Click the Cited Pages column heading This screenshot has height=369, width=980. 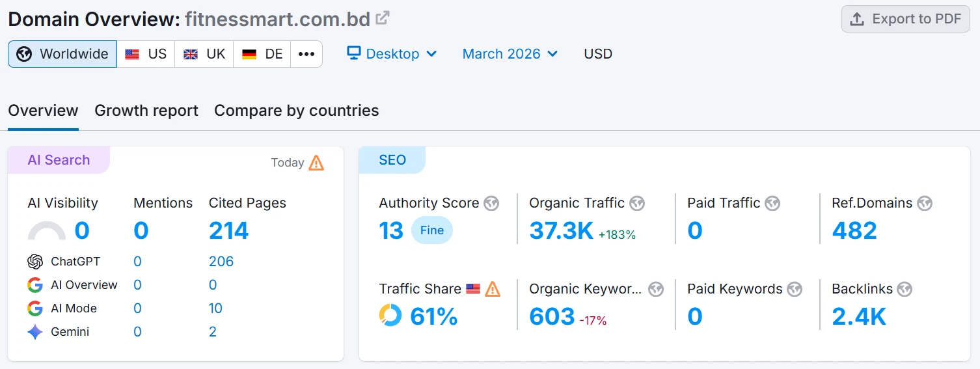[247, 203]
